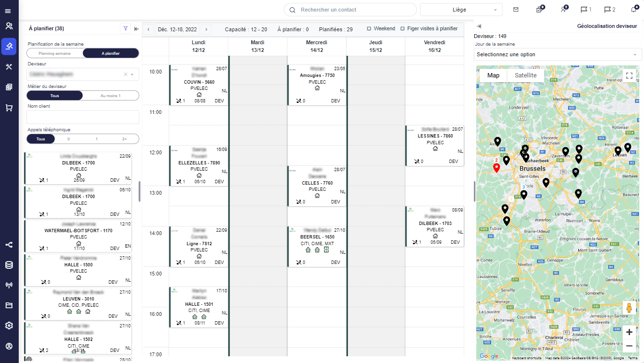Screen dimensions: 644x363
Task: Click the red map marker
Action: click(x=496, y=168)
